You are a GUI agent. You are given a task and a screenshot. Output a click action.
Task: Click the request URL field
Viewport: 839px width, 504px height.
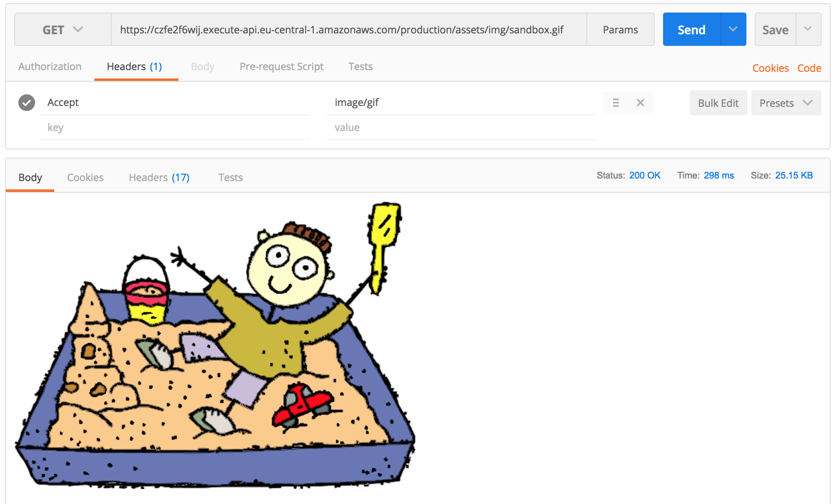pos(349,29)
